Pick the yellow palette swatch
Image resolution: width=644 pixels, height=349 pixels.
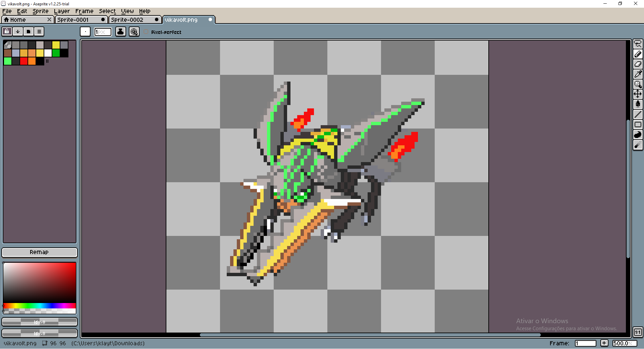(x=56, y=45)
